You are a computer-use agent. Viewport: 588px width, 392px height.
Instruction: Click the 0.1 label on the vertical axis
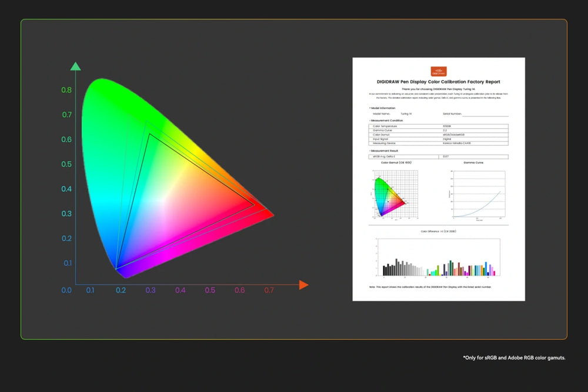[68, 263]
